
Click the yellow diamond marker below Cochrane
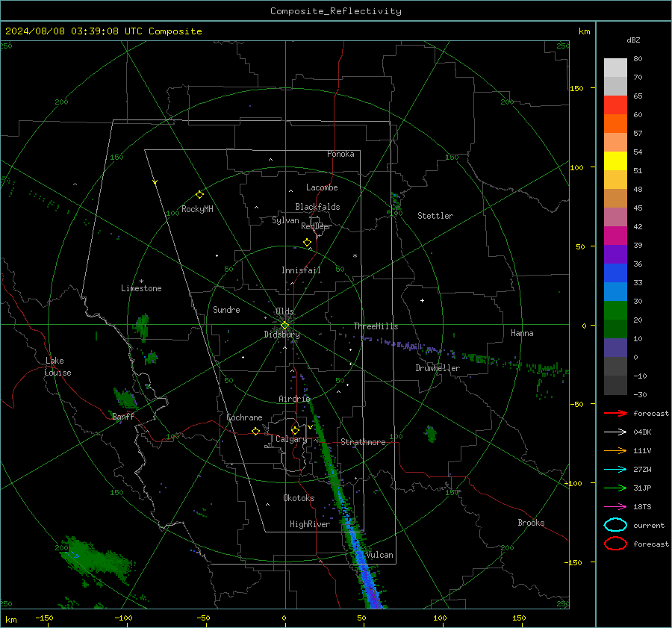(x=255, y=431)
